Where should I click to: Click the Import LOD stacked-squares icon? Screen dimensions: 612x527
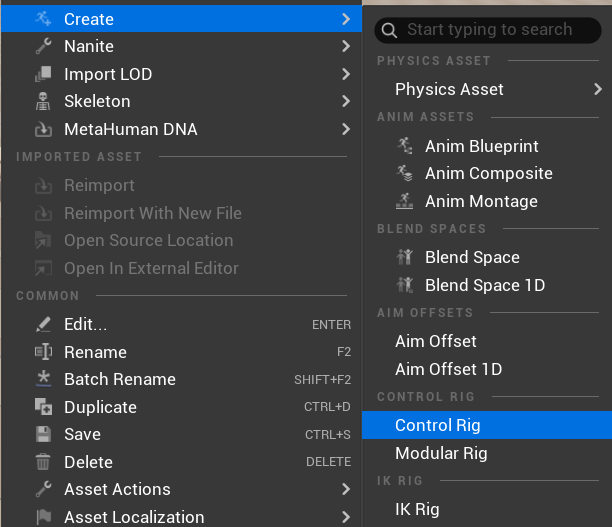pyautogui.click(x=43, y=74)
